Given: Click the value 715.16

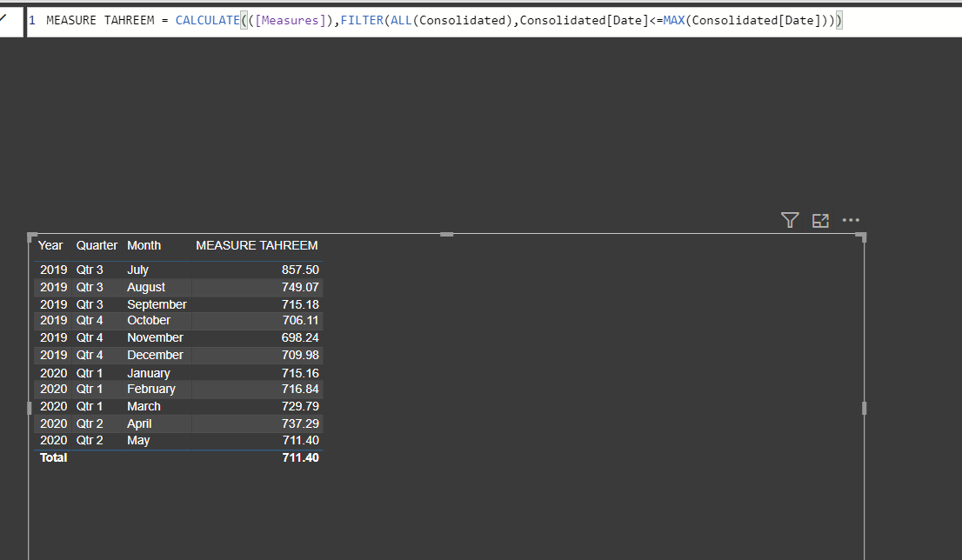Looking at the screenshot, I should point(300,373).
